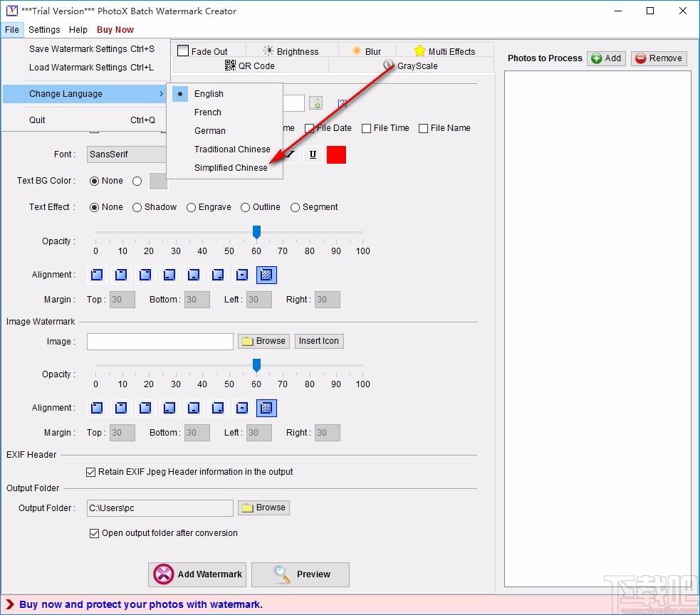Choose tiled pattern for Image Watermark Alignment
Viewport: 700px width, 615px height.
(x=266, y=408)
